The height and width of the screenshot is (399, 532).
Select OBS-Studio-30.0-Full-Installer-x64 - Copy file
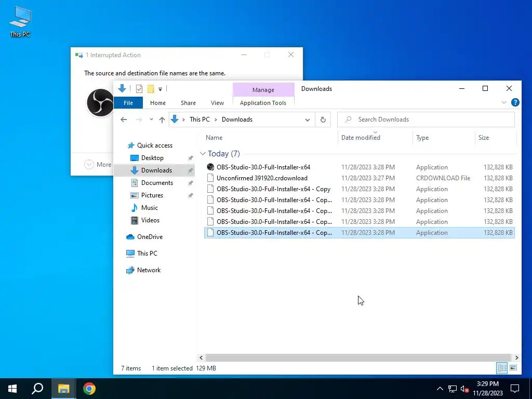(273, 189)
